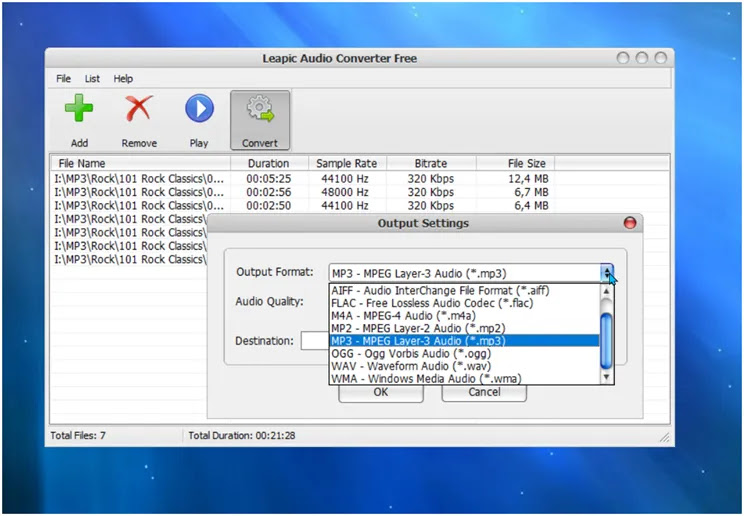Click the 6,4 MB file size cell
This screenshot has width=744, height=516.
(531, 206)
